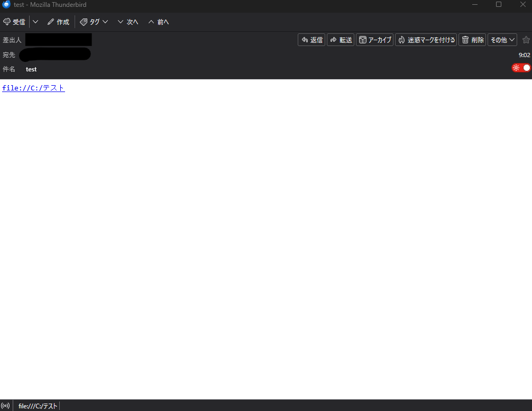Forward the message using 転送
Screen dimensions: 532x411
[x=341, y=40]
